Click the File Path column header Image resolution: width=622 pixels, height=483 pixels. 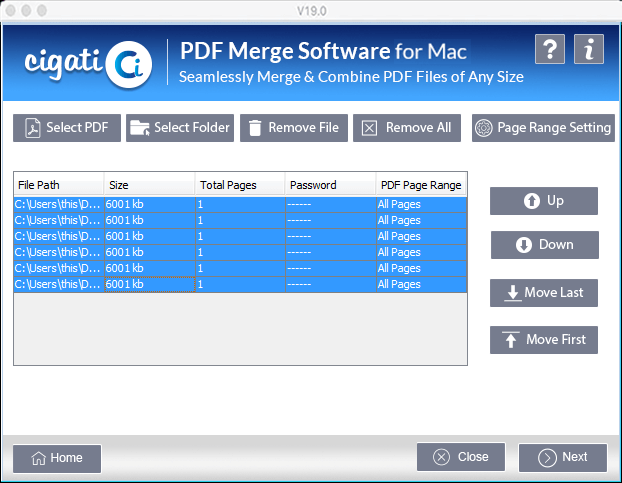coord(59,185)
